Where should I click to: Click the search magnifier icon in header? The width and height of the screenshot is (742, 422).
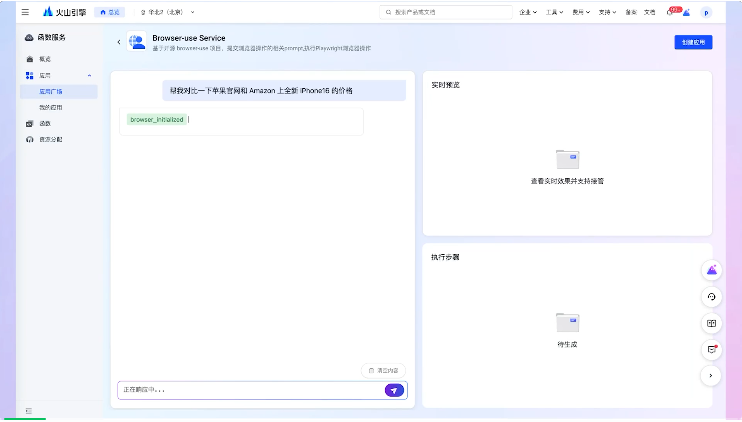389,12
